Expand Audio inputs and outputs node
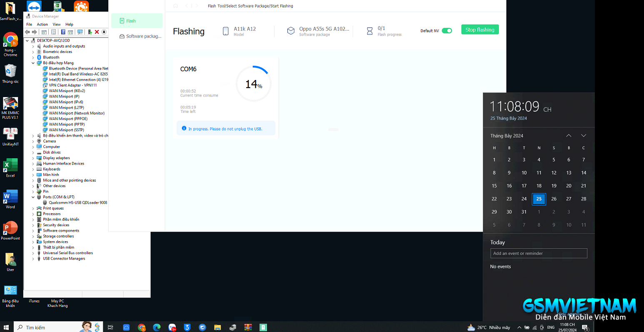The image size is (644, 332). tap(33, 46)
